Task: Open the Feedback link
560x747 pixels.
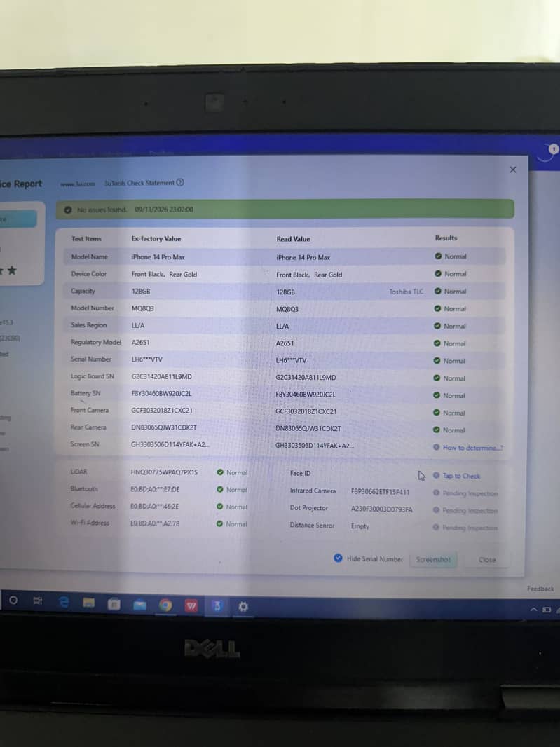Action: (540, 589)
